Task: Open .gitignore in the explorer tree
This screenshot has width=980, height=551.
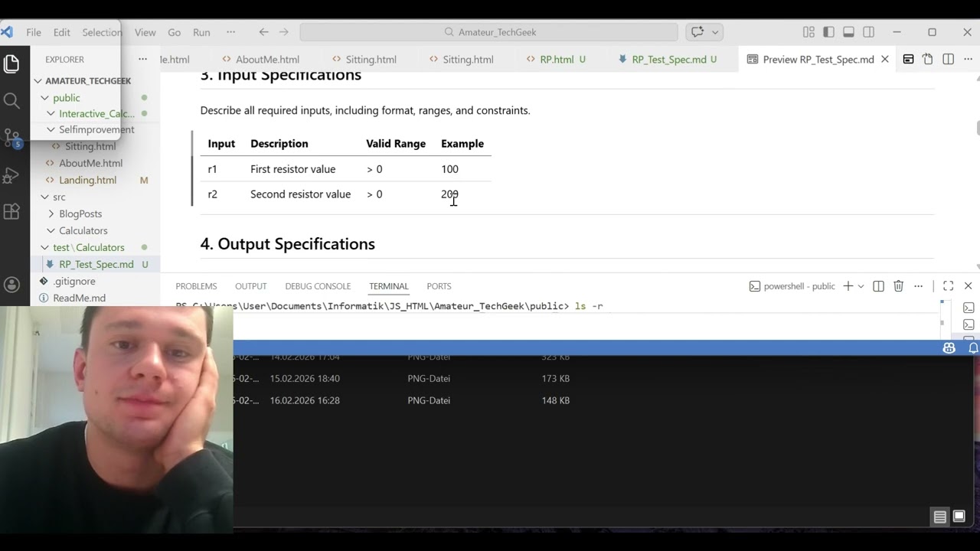Action: 74,281
